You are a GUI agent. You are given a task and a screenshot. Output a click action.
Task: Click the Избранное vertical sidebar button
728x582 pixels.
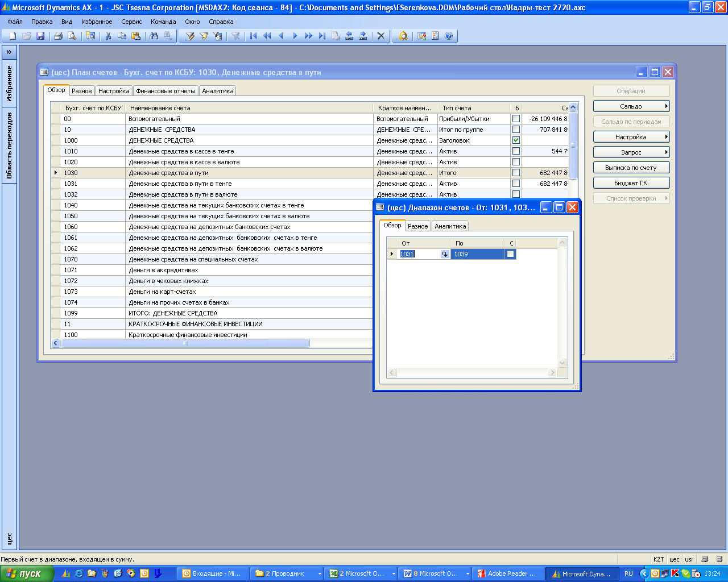click(9, 83)
